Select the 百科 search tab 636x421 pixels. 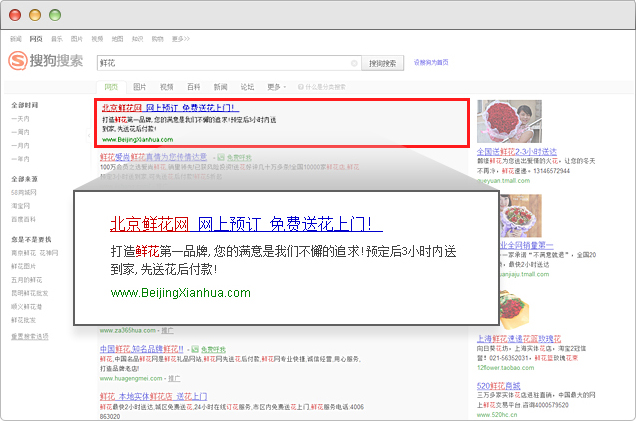pos(193,87)
